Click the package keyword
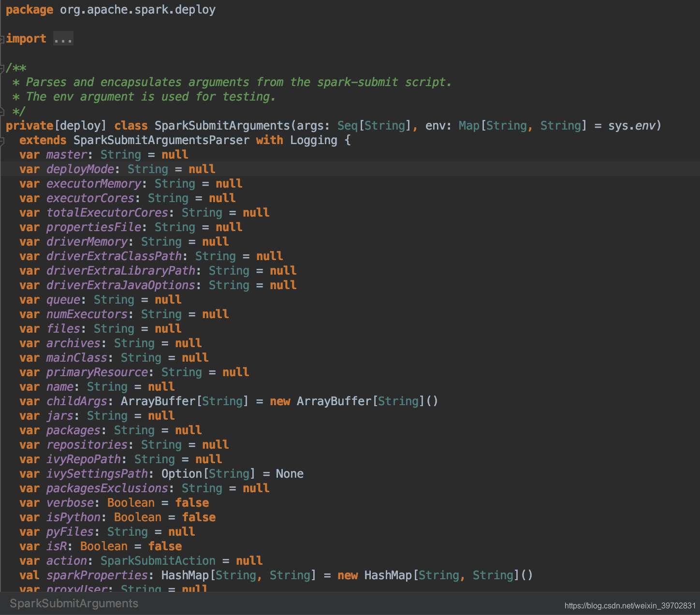 coord(29,10)
